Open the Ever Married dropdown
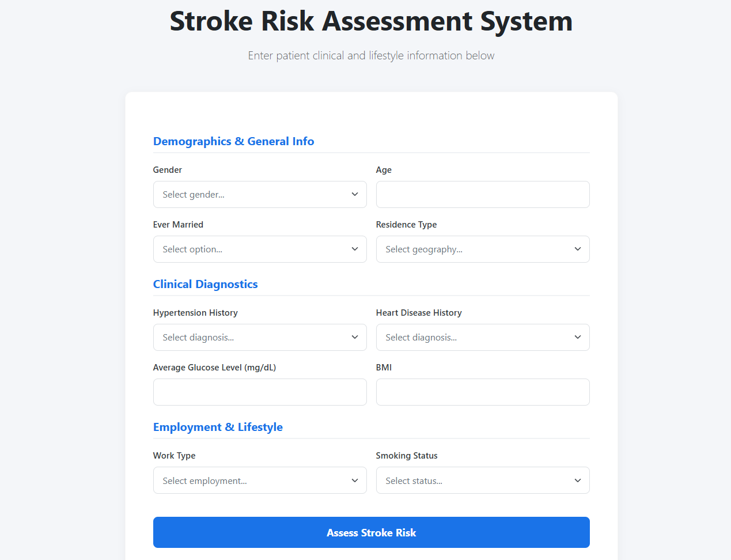This screenshot has width=731, height=560. (260, 249)
